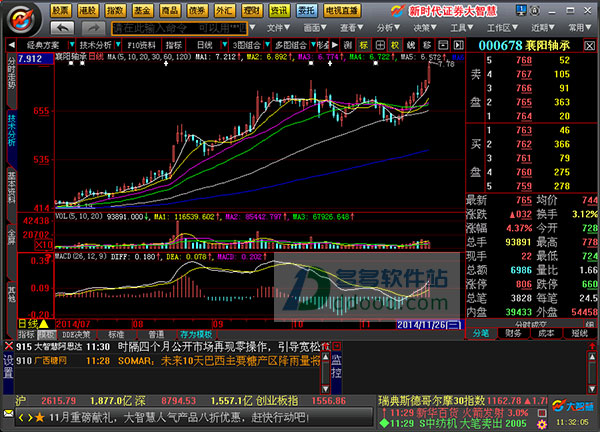The image size is (600, 432).
Task: Click the red square alert icon
Action: tap(541, 413)
